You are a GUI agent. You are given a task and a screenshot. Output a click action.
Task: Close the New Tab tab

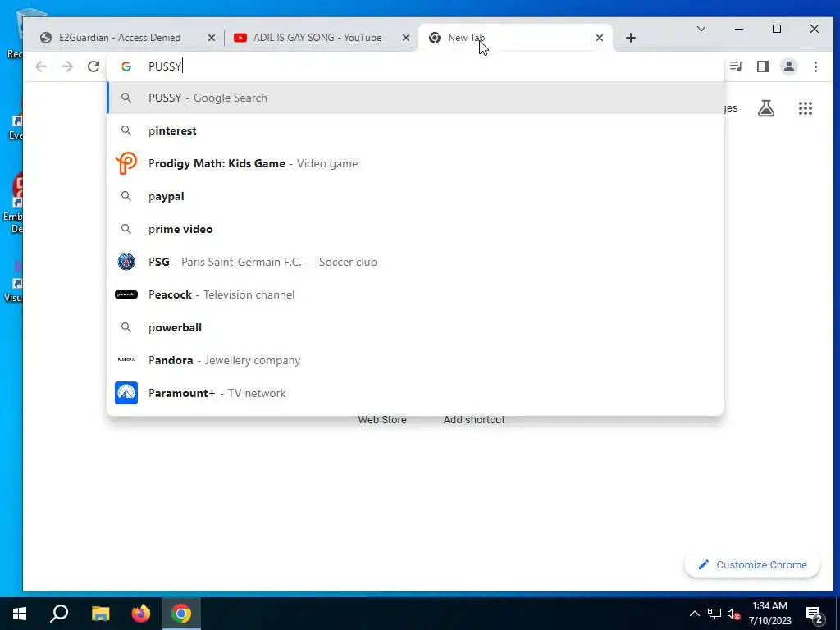(600, 38)
